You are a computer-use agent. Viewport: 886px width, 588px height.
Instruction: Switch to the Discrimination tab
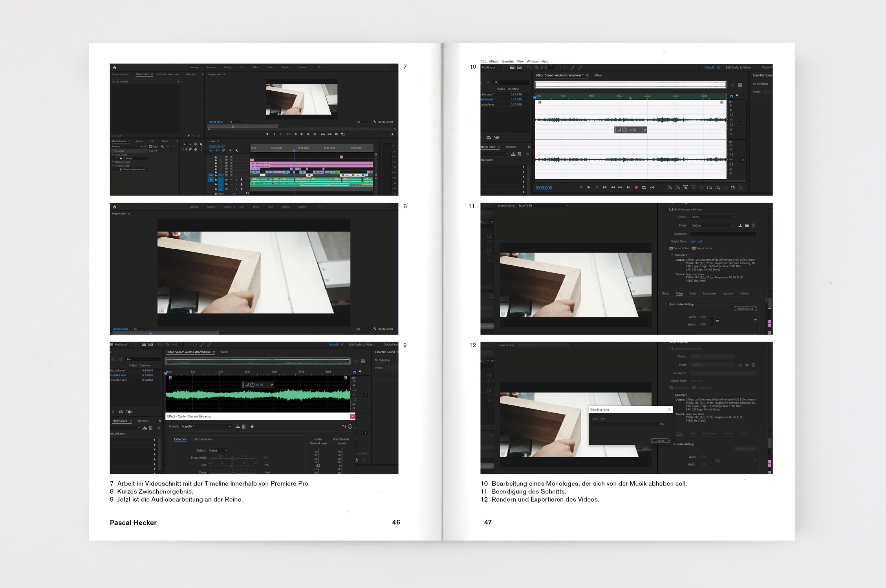202,439
